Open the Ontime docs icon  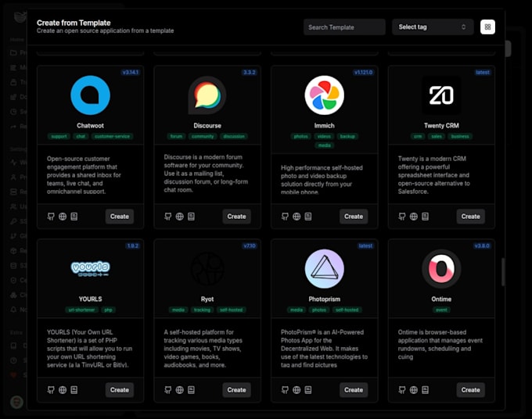click(425, 390)
